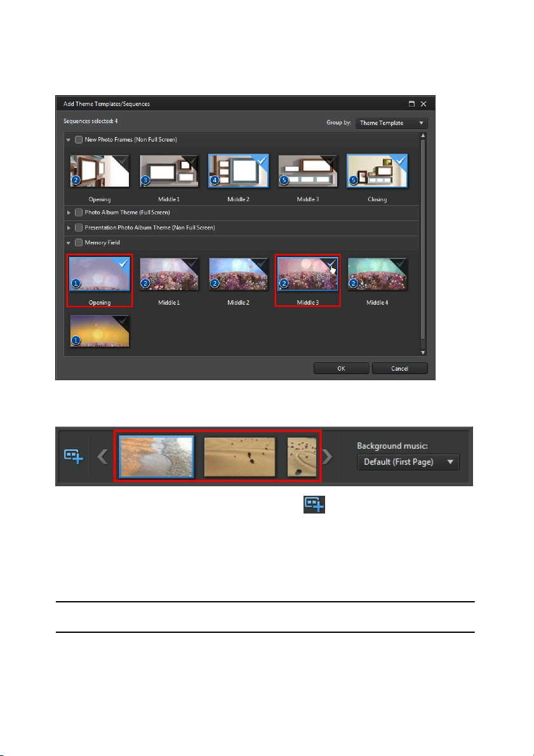534x756 pixels.
Task: Select the partially visible third sand thumbnail
Action: [302, 456]
